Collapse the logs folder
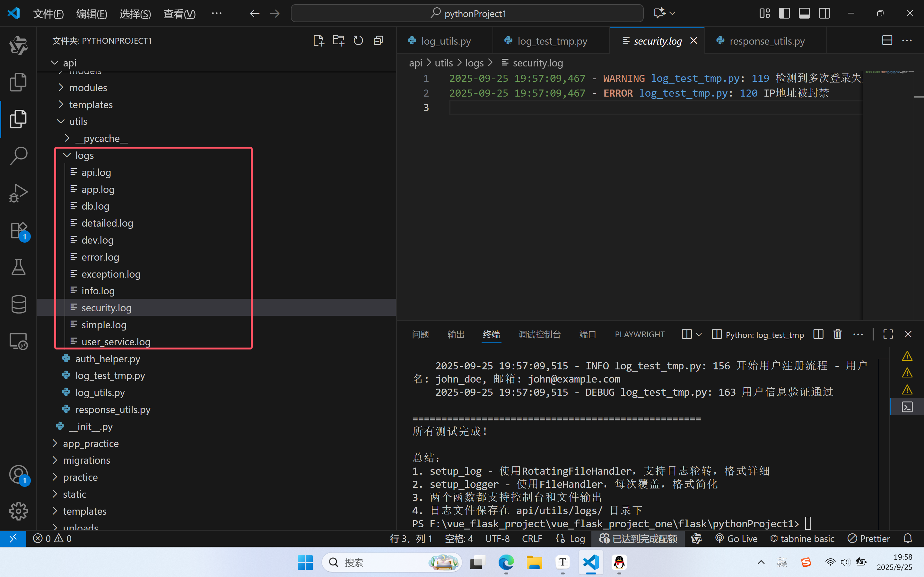The width and height of the screenshot is (924, 577). pyautogui.click(x=84, y=155)
